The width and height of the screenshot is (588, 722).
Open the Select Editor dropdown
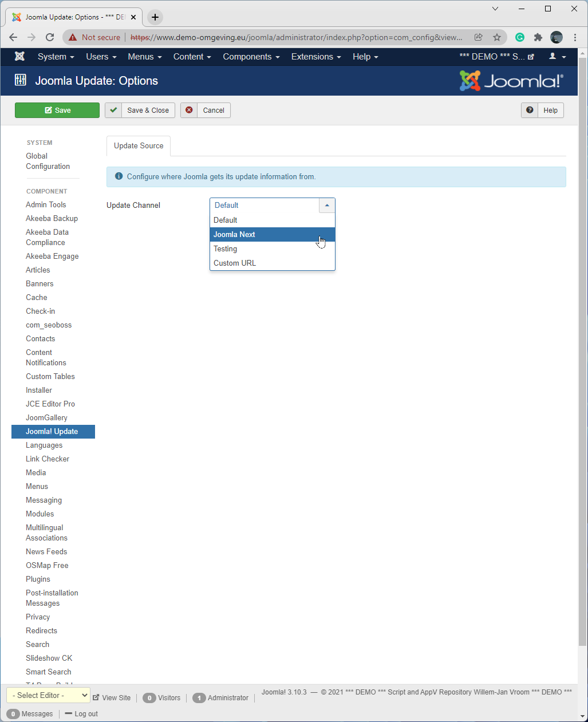pos(48,695)
